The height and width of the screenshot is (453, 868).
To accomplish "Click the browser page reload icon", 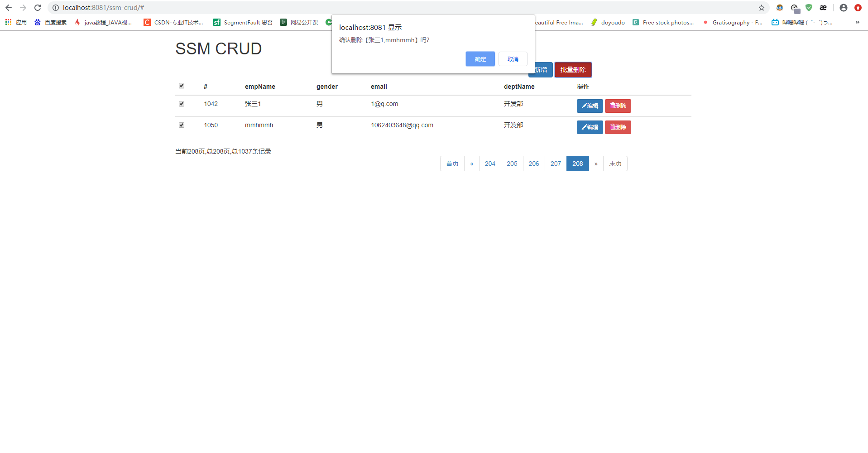I will click(x=37, y=7).
